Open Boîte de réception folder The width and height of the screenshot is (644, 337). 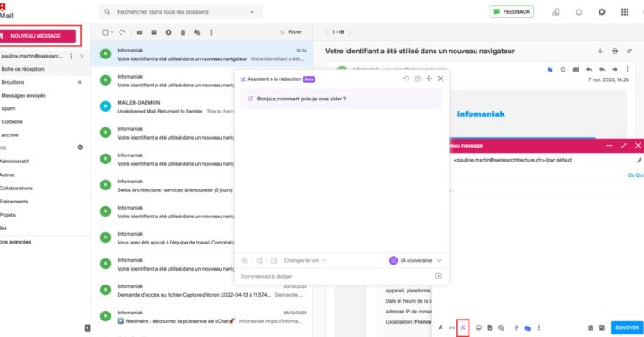click(x=23, y=69)
